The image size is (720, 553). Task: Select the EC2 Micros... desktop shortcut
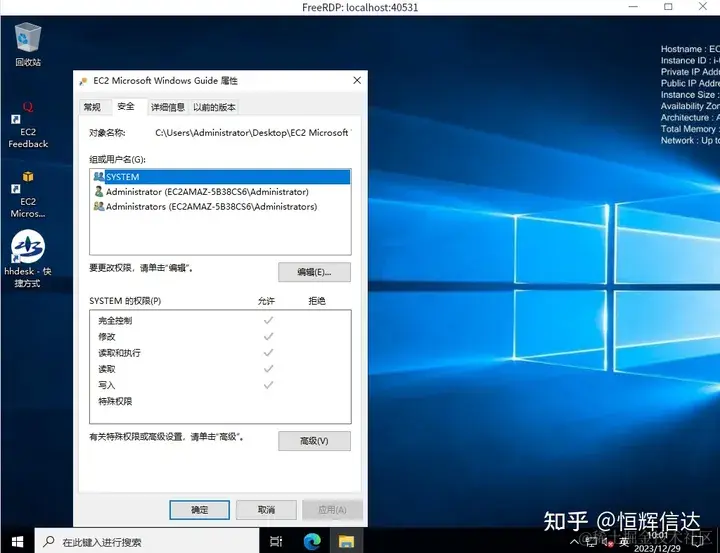point(28,195)
